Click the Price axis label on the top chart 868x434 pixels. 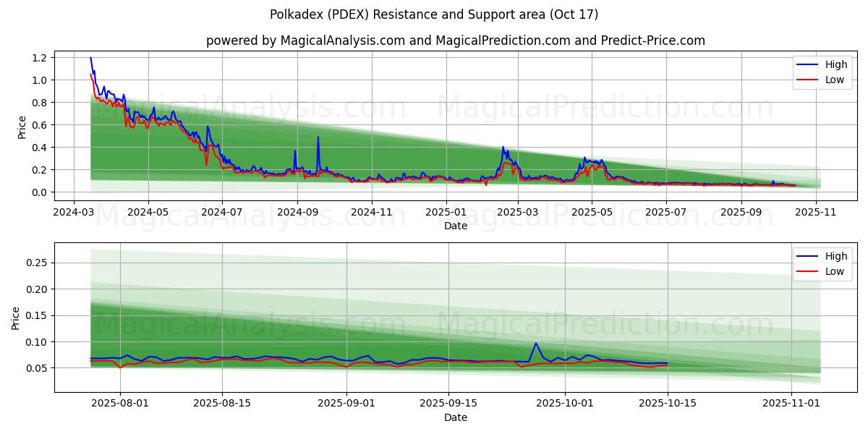[22, 127]
